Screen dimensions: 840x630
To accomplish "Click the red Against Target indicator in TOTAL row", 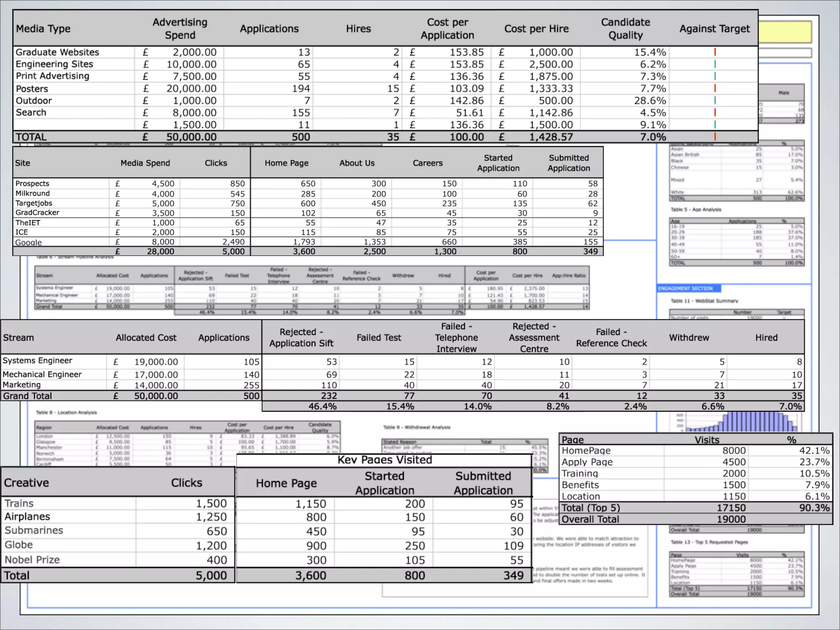I will pyautogui.click(x=715, y=137).
